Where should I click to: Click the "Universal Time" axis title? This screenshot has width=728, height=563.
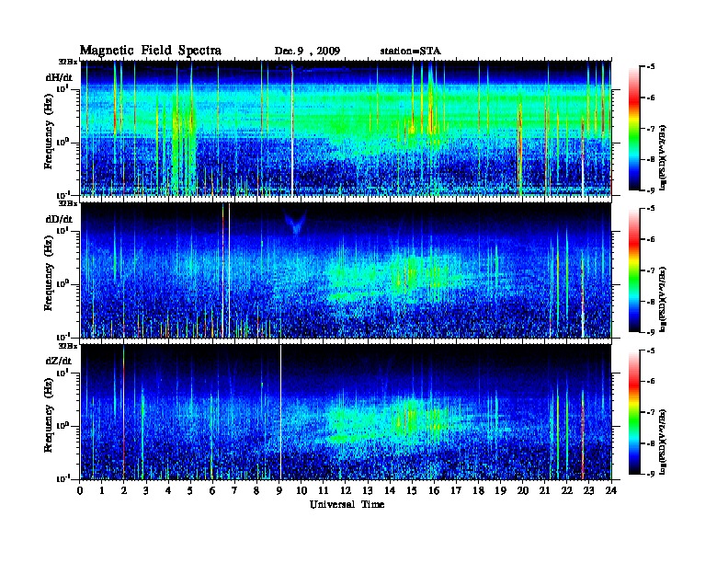(x=347, y=504)
